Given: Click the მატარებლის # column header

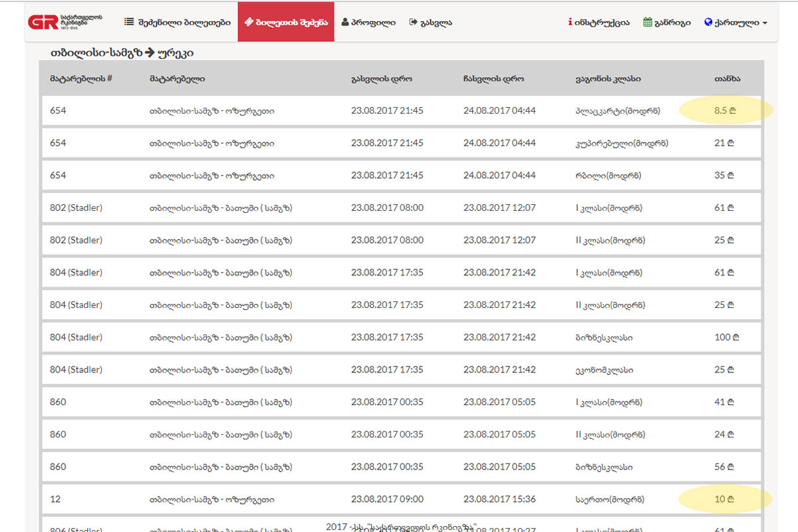Looking at the screenshot, I should click(80, 78).
